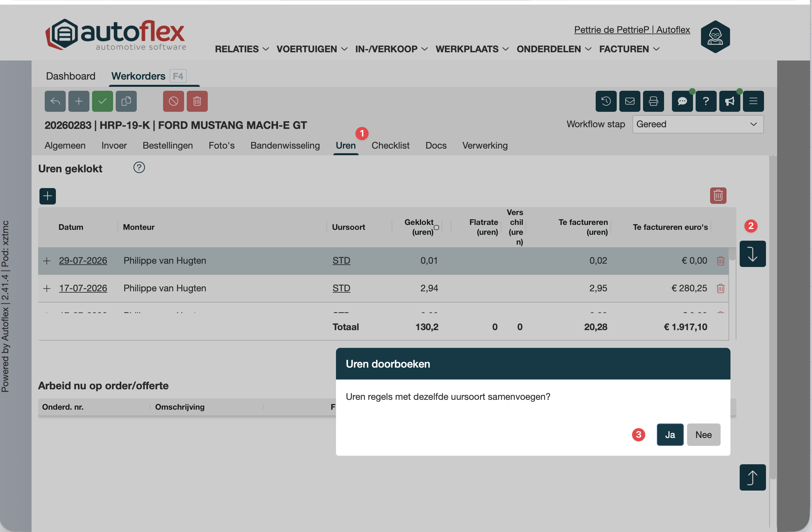Save with the green checkmark button
812x532 pixels.
(102, 101)
